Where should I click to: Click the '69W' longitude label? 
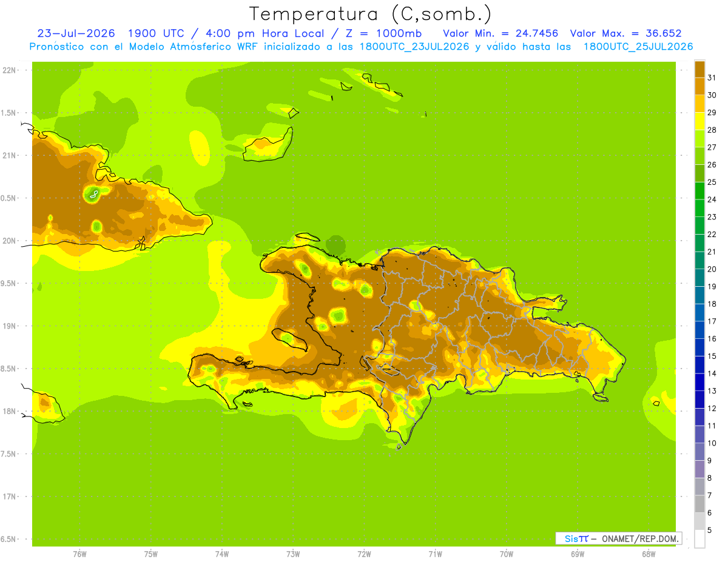(x=578, y=554)
